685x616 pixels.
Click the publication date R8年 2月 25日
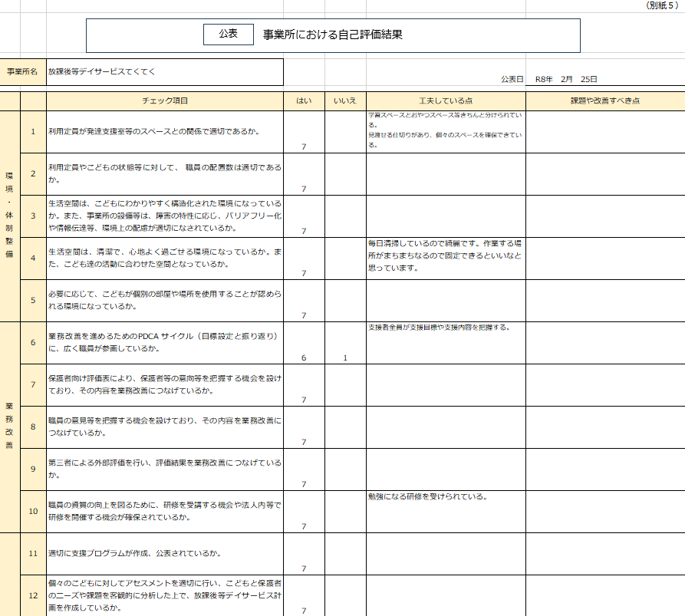[x=566, y=78]
